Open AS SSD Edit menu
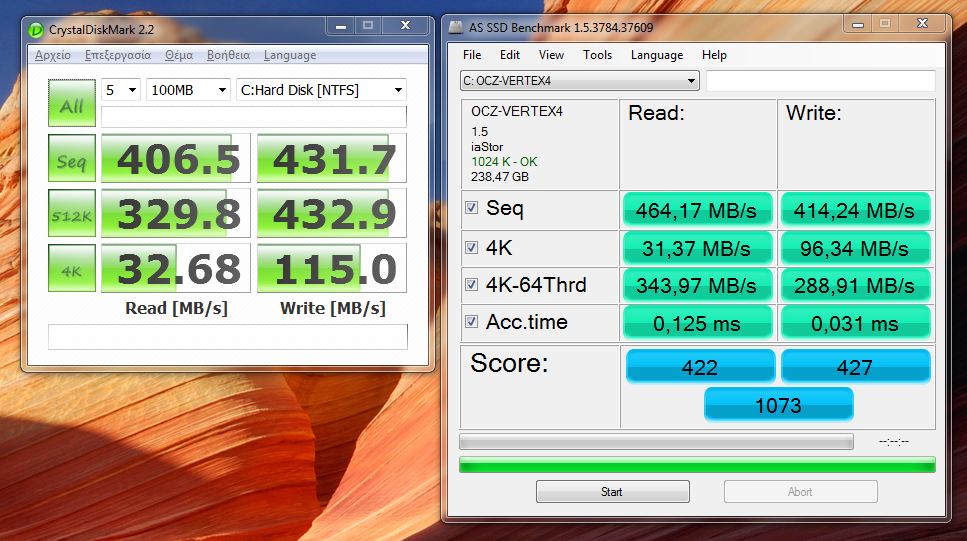This screenshot has height=541, width=967. click(509, 55)
